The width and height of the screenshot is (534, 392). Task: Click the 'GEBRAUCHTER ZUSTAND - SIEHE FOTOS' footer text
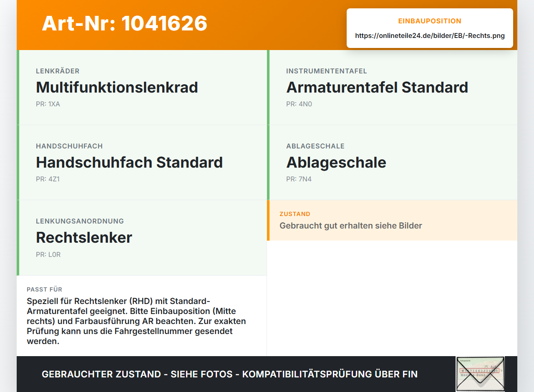pos(229,374)
